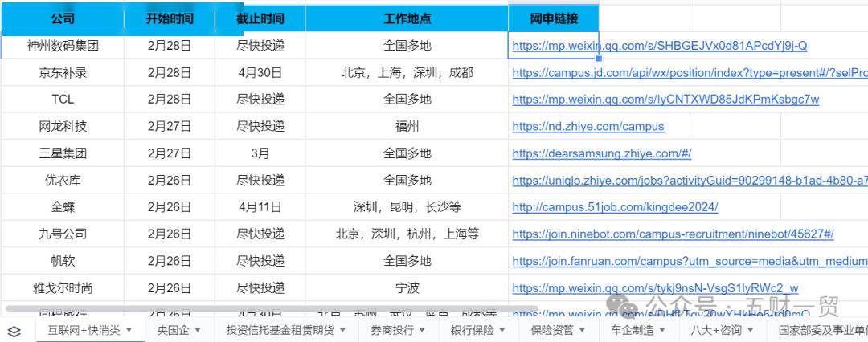868x342 pixels.
Task: Open the uniqlo.zhiye.com jobs link
Action: click(690, 181)
